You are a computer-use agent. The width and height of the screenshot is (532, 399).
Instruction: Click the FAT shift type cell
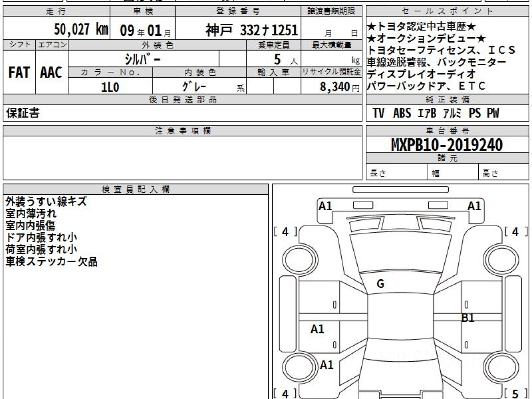(19, 73)
